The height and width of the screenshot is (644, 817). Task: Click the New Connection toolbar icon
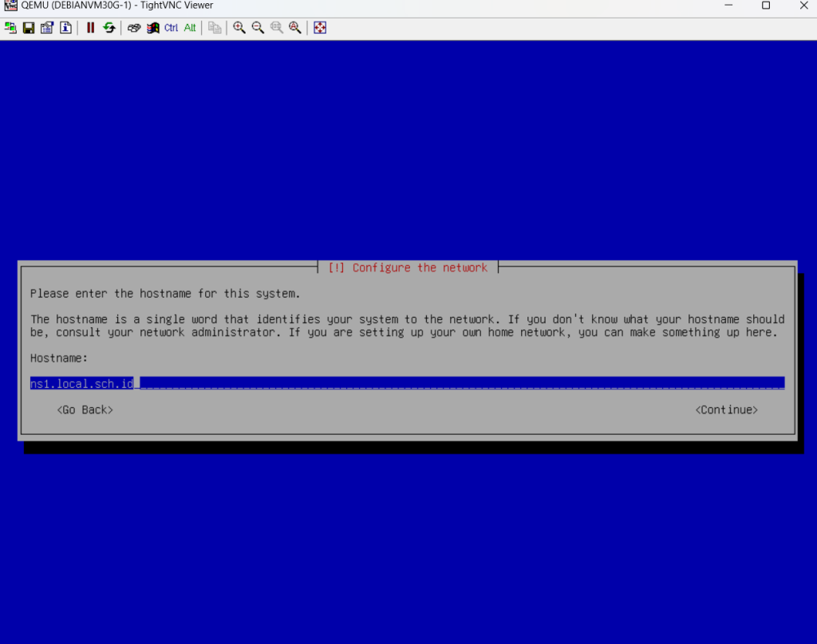(x=10, y=28)
